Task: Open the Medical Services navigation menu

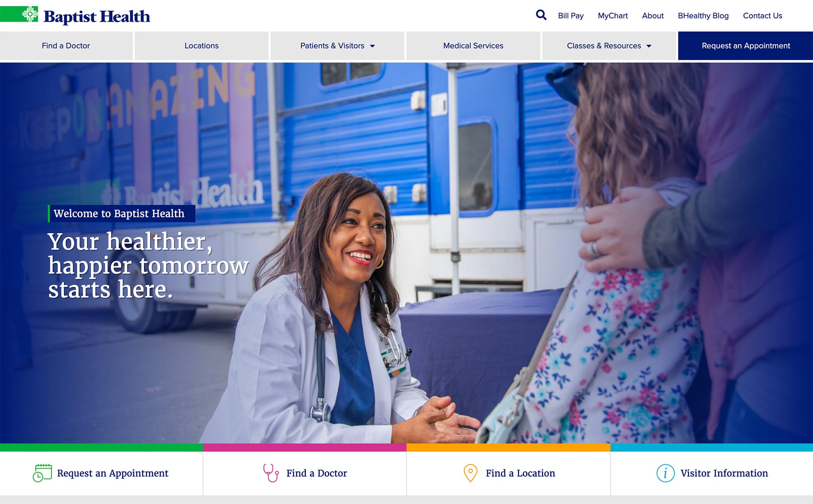Action: [473, 45]
